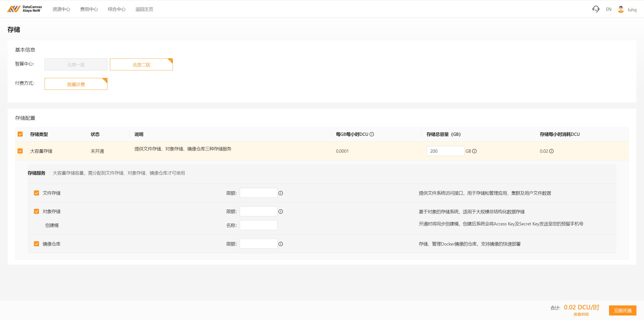
Task: Click the DataCanvas Alaya NeW logo
Action: pos(25,9)
